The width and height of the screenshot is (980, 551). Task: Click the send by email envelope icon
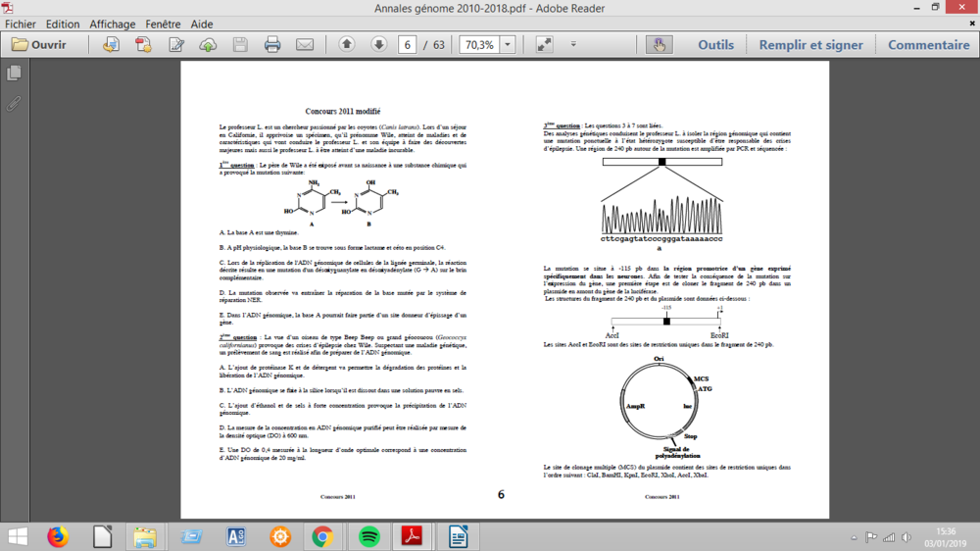point(305,45)
